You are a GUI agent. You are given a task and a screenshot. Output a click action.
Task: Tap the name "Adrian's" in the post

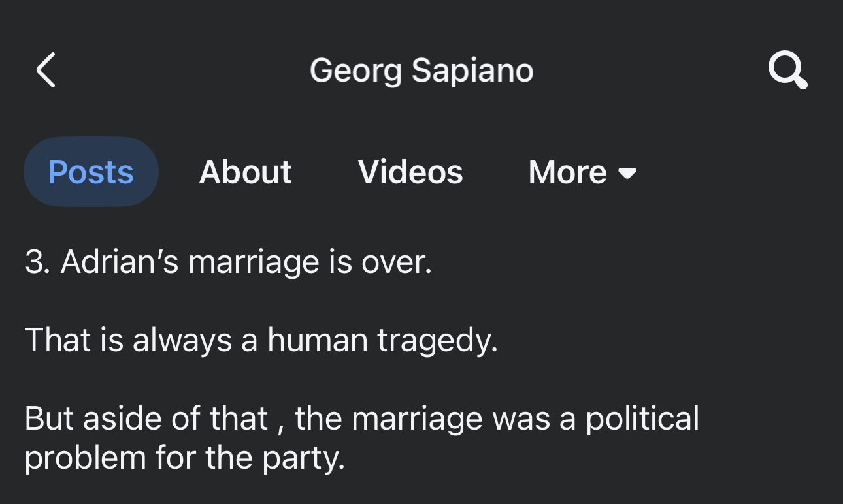[119, 262]
